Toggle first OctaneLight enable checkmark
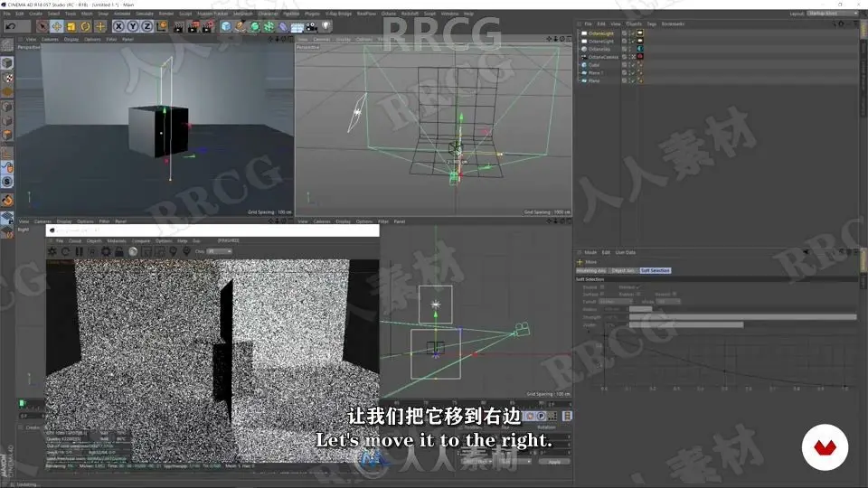The width and height of the screenshot is (868, 488). (x=632, y=33)
